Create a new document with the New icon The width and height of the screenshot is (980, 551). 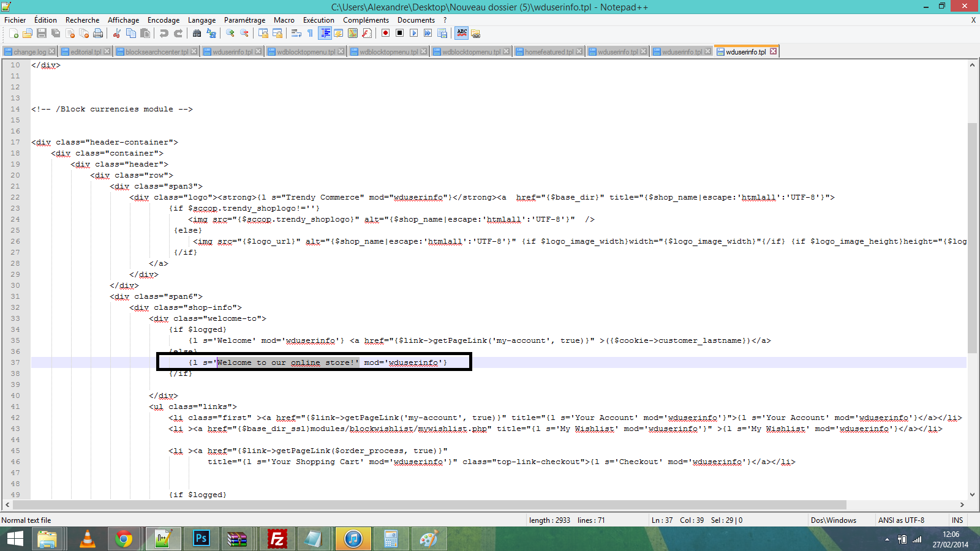[13, 33]
